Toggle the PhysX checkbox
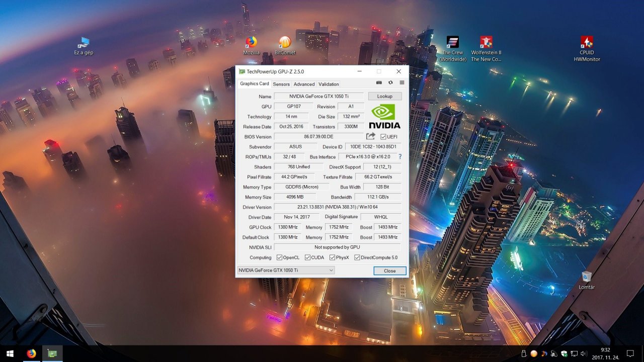Screen dimensions: 644x362 click(x=332, y=257)
